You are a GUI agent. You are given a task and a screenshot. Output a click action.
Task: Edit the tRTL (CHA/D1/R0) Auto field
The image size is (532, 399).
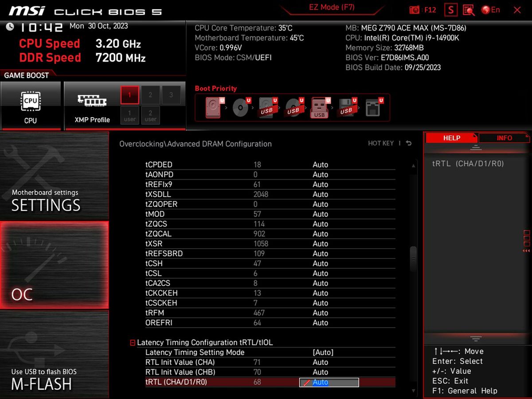coord(329,382)
